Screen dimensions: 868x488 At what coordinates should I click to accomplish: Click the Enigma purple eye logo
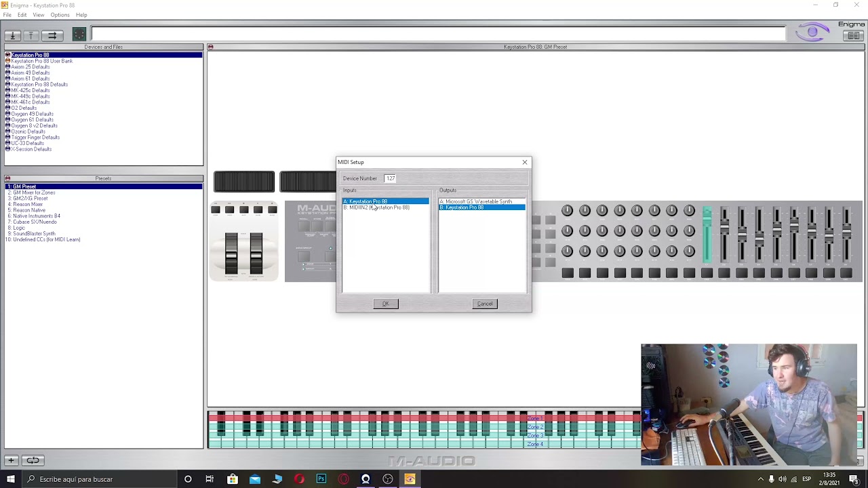tap(812, 32)
